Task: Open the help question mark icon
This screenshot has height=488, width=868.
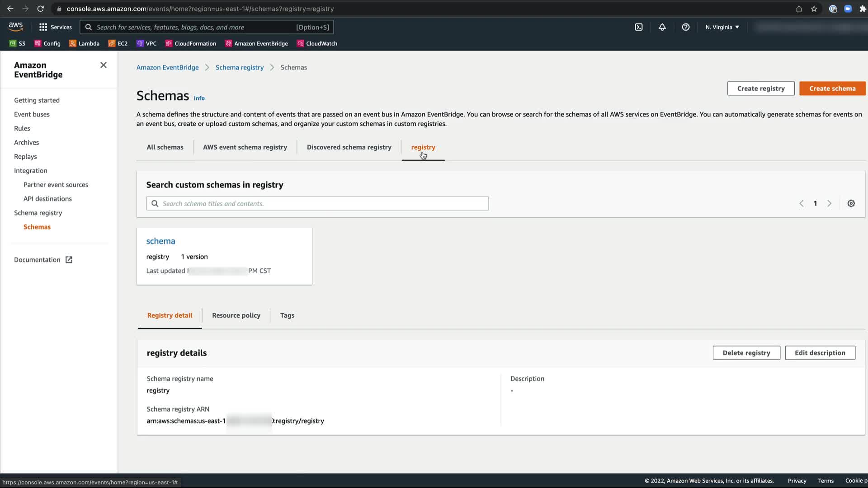Action: pyautogui.click(x=685, y=27)
